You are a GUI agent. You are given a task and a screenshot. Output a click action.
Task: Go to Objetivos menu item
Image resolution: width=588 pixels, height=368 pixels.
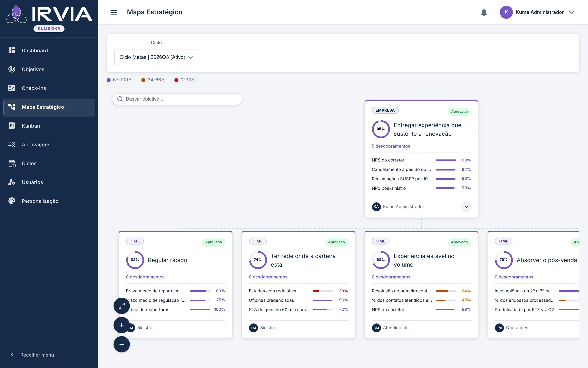click(49, 69)
